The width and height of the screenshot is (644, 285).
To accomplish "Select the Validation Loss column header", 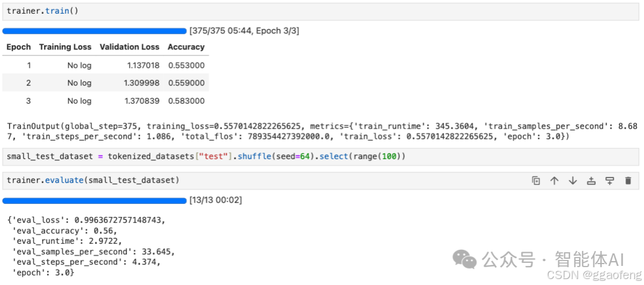I will [129, 47].
